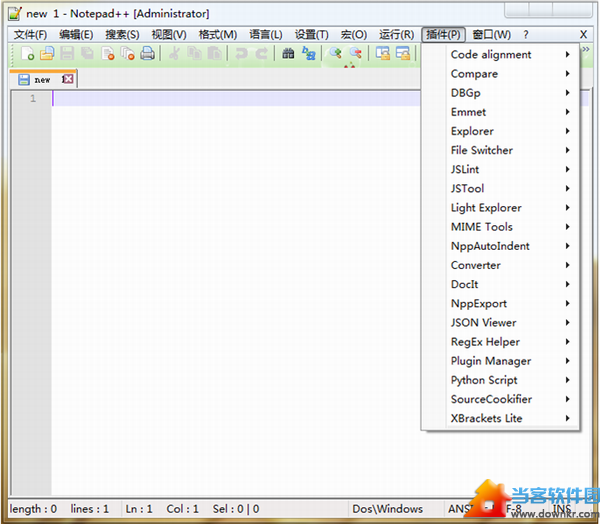Viewport: 600px width, 524px height.
Task: Open the 语言(L) menu
Action: click(266, 35)
